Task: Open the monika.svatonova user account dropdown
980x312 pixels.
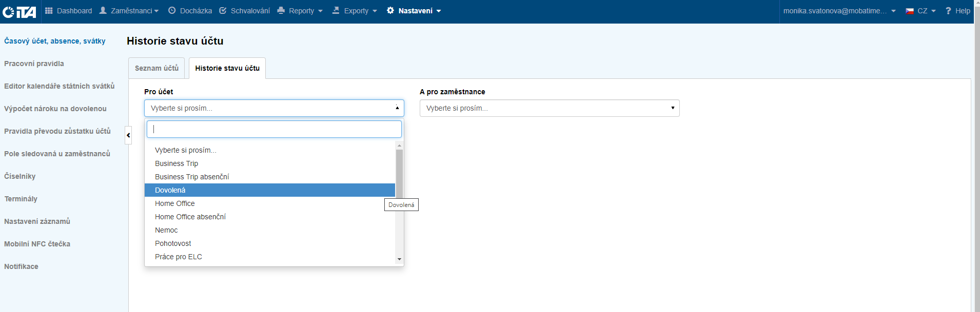Action: coord(839,11)
